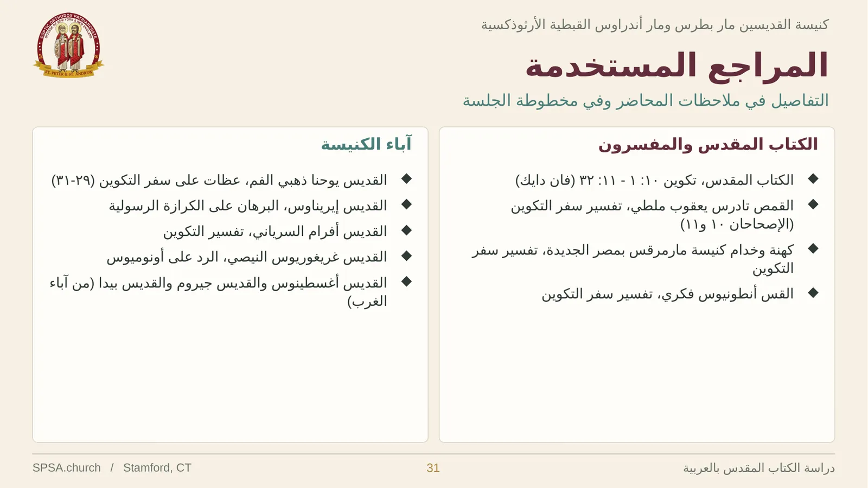Click the slide number 31
Screen dimensions: 868x488
(x=433, y=468)
